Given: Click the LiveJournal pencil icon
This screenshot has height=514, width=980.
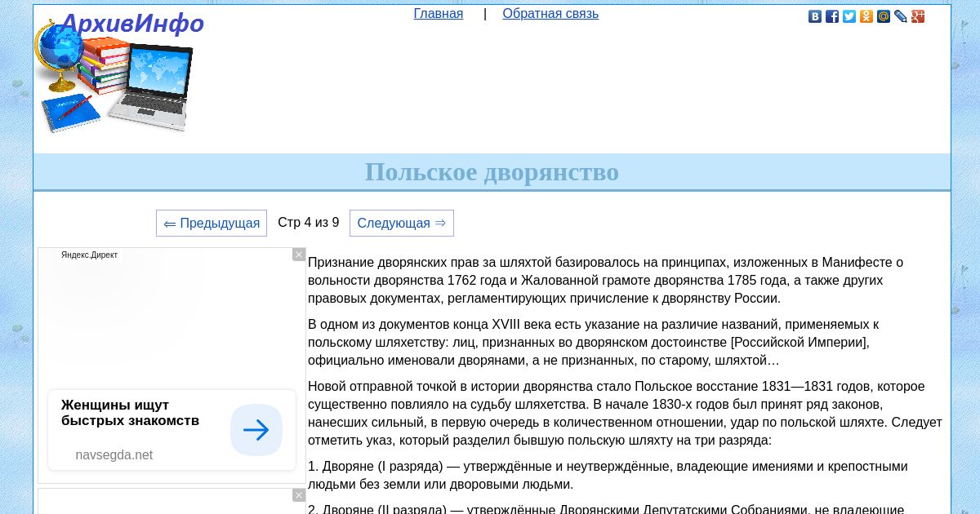Looking at the screenshot, I should 901,16.
